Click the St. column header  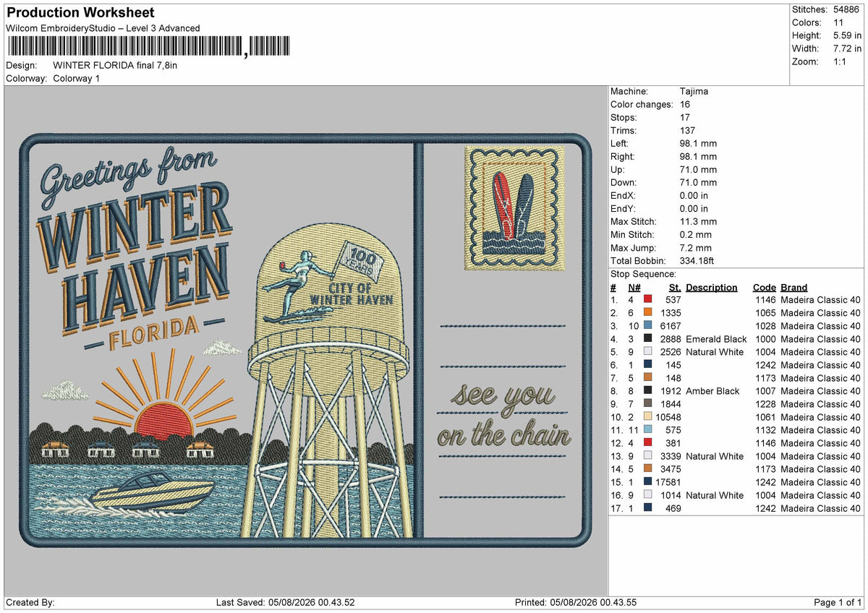(x=675, y=287)
